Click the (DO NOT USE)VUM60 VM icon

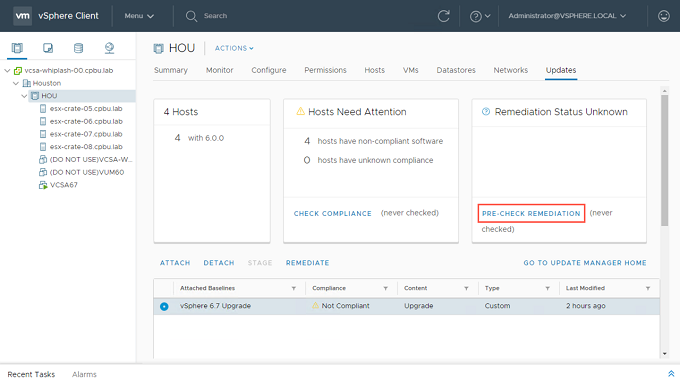[43, 172]
